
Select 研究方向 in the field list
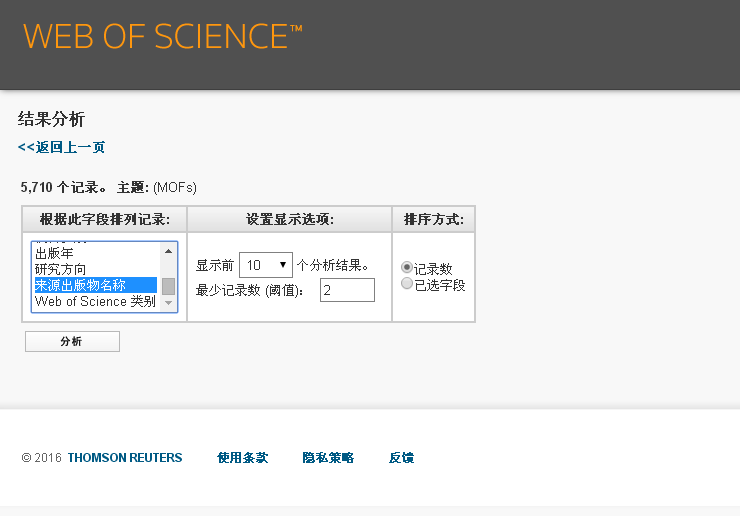point(61,269)
